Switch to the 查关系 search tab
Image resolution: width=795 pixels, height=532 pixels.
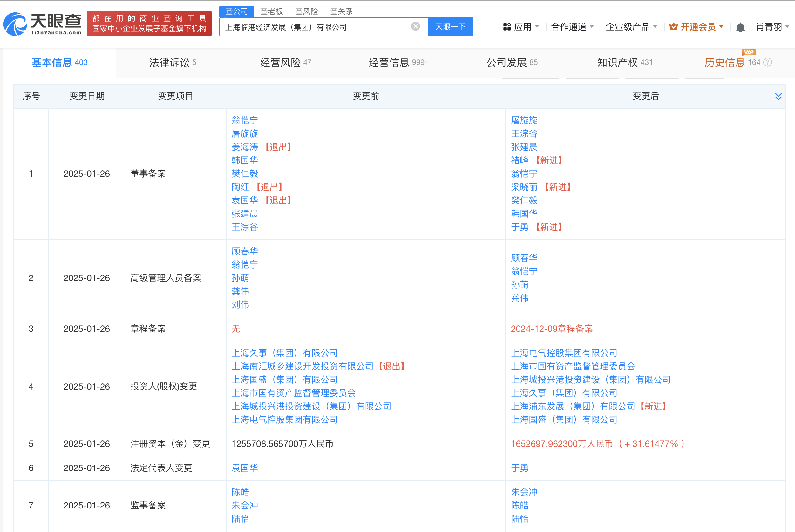click(x=342, y=11)
